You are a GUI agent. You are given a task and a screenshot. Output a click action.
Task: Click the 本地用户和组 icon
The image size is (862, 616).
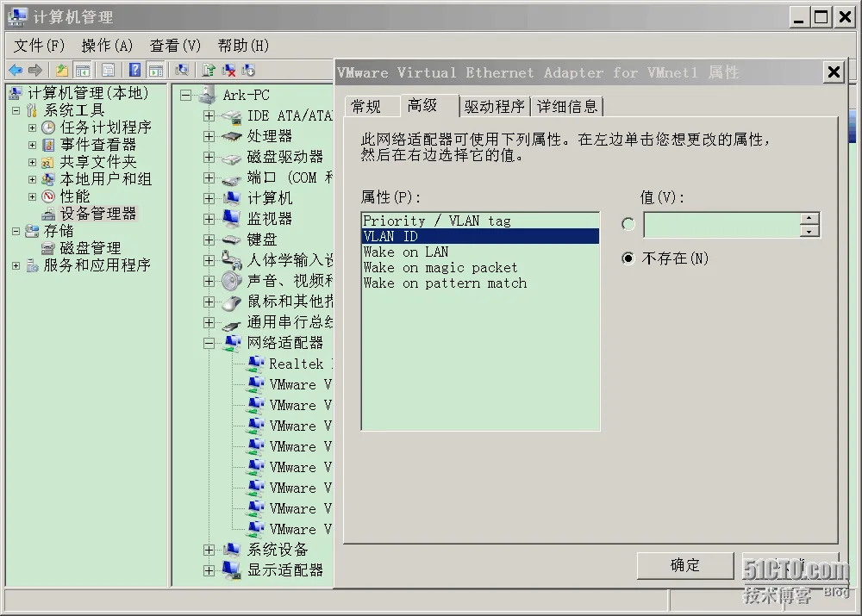point(48,180)
